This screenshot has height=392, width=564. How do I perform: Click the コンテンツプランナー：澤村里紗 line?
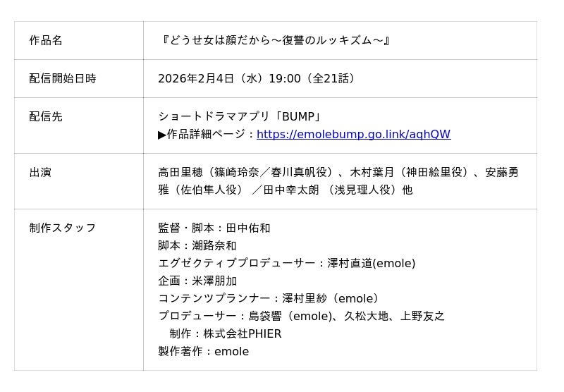tap(271, 298)
